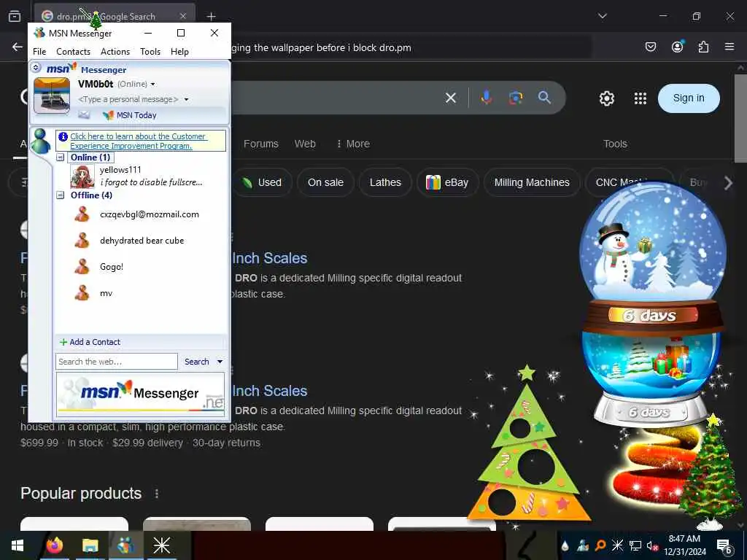Open the File menu in MSN Messenger

pos(39,52)
